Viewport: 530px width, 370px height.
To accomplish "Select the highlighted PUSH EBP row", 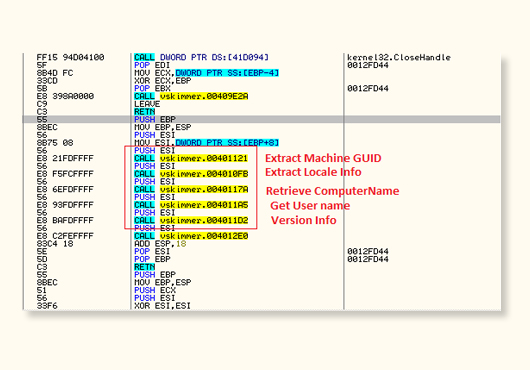I will pyautogui.click(x=261, y=119).
